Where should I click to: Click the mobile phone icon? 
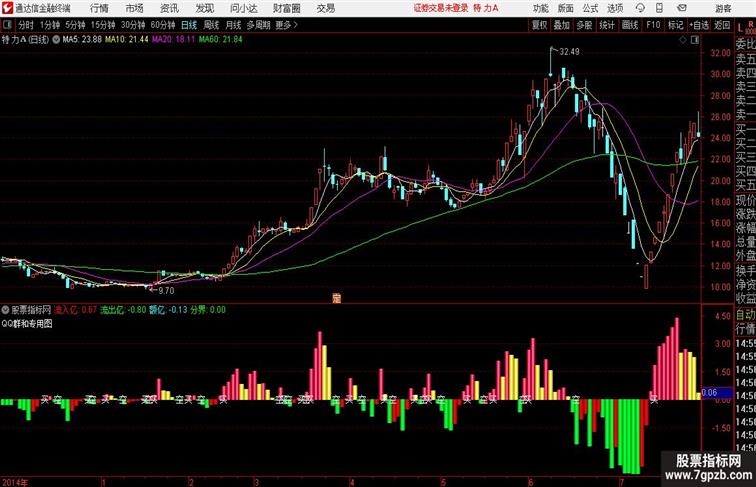click(659, 8)
